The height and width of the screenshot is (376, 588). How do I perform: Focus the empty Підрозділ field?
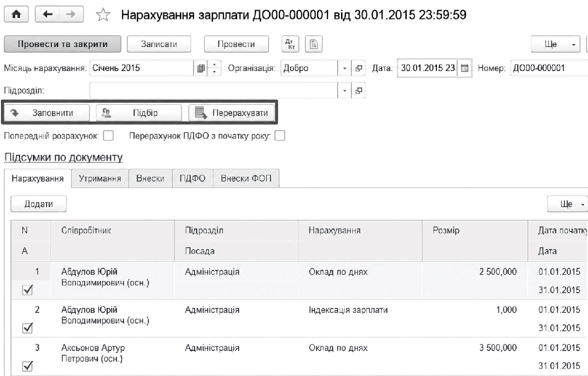coord(214,91)
